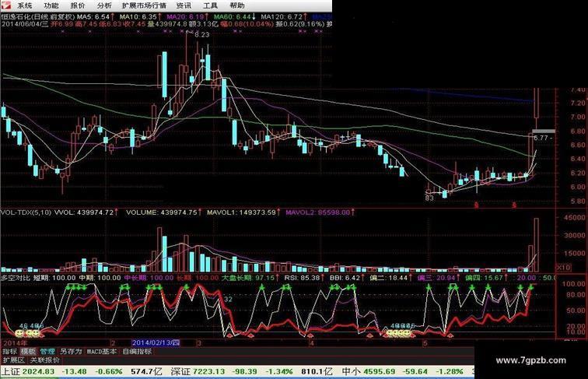Open the 功能 menu
588x379 pixels.
click(51, 5)
